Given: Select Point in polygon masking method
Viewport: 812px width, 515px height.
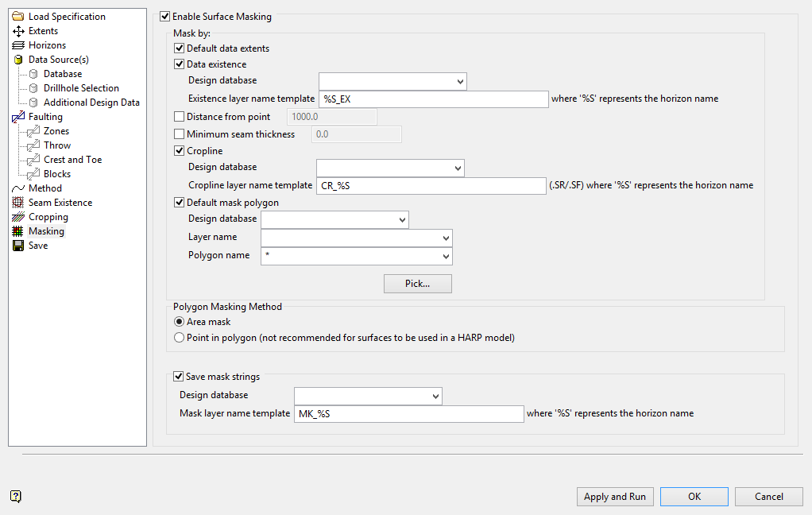Looking at the screenshot, I should pos(179,338).
